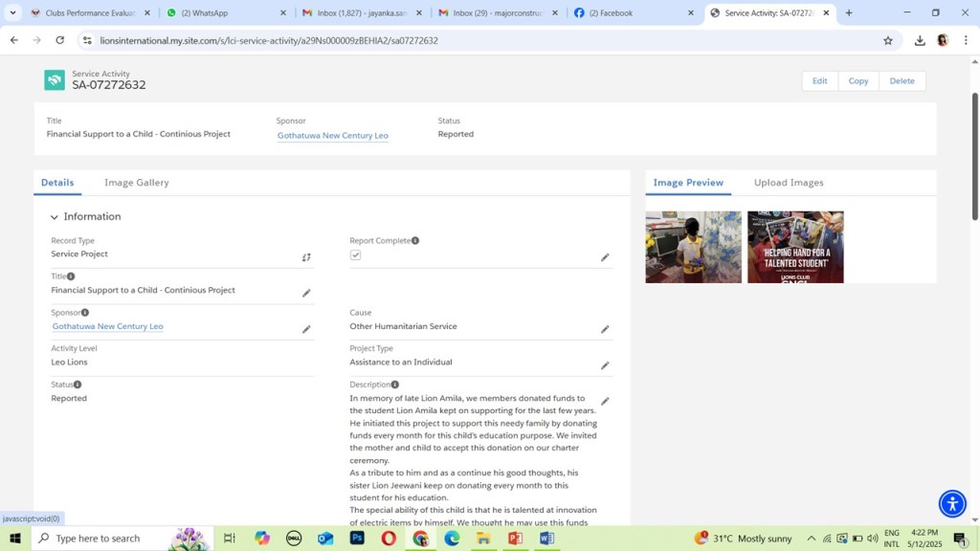Edit the Title field pencil icon
This screenshot has height=551, width=980.
(306, 293)
